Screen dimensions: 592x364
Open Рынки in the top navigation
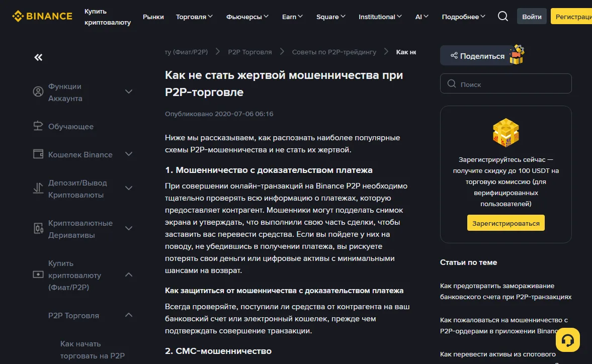153,17
